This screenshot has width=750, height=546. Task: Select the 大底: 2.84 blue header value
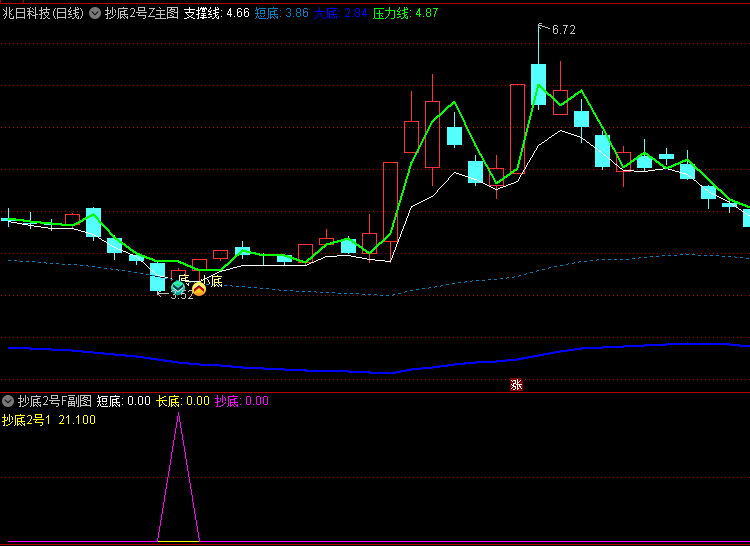pyautogui.click(x=341, y=13)
